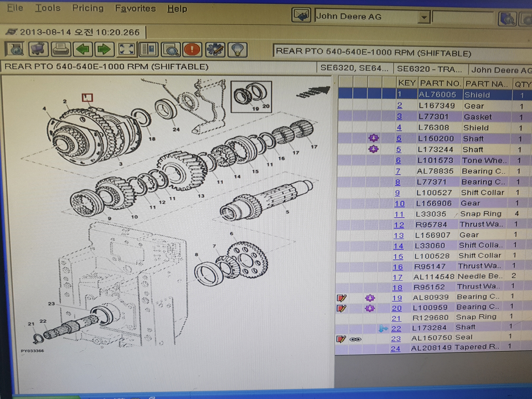Click key link 2 for Gear L167349

coord(400,105)
